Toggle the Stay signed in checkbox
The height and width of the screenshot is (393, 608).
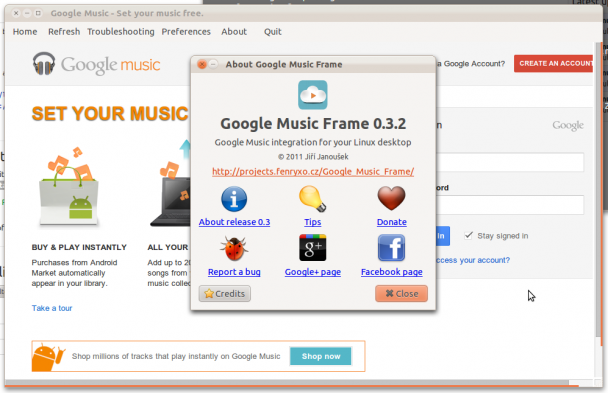(x=468, y=235)
